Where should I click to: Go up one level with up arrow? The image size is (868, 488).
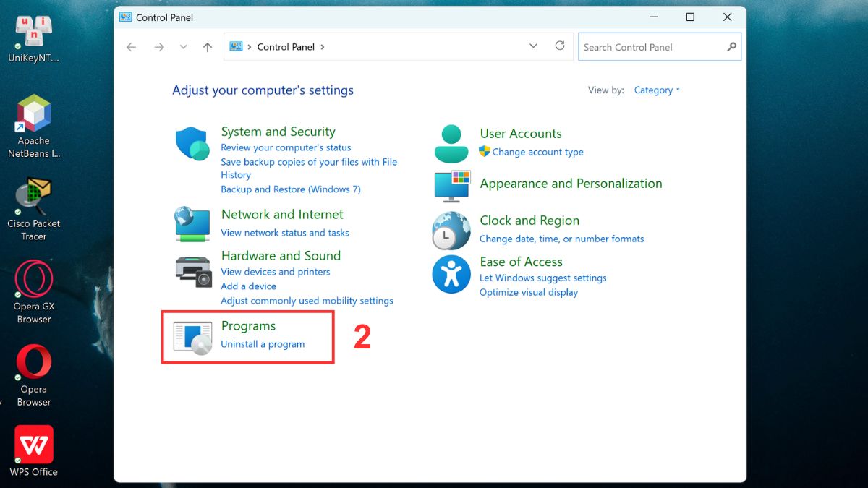click(208, 47)
